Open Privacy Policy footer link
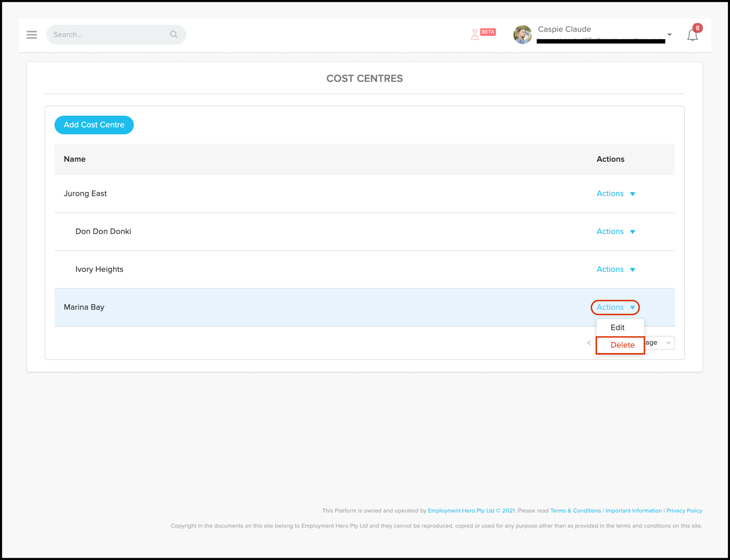The width and height of the screenshot is (730, 560). tap(684, 511)
